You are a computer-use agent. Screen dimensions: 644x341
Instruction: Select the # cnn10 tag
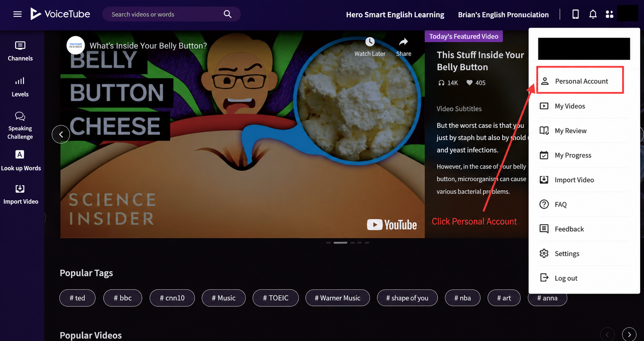[x=172, y=298]
